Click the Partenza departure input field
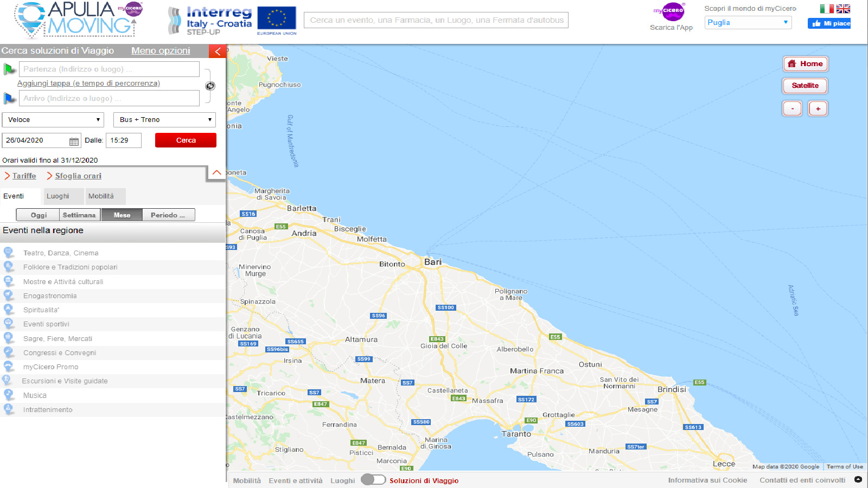The height and width of the screenshot is (488, 868). tap(109, 69)
